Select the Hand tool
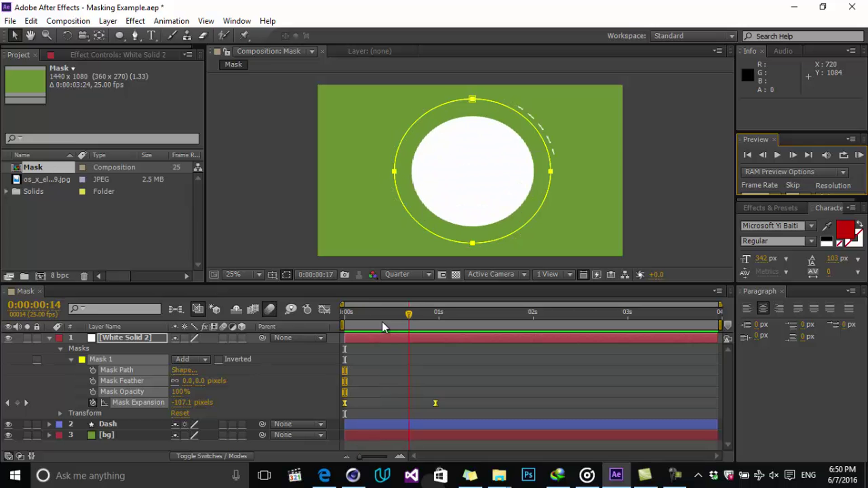This screenshot has width=868, height=488. click(x=30, y=35)
